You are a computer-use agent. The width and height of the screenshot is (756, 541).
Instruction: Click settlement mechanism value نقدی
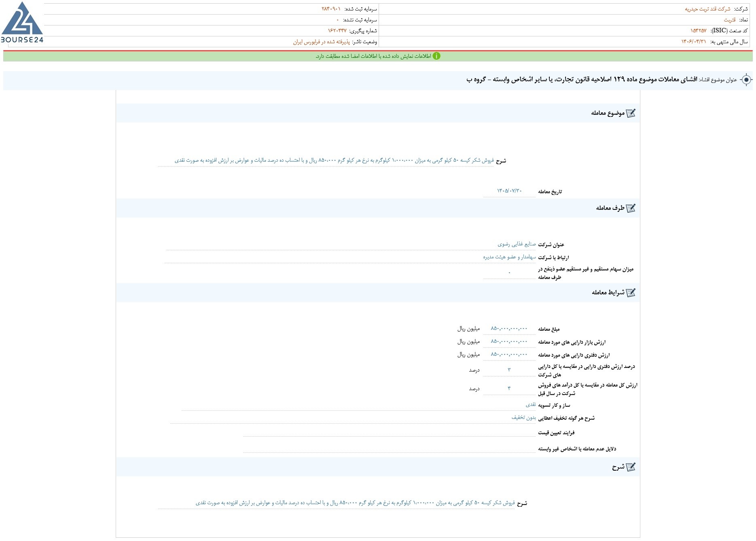click(x=531, y=405)
